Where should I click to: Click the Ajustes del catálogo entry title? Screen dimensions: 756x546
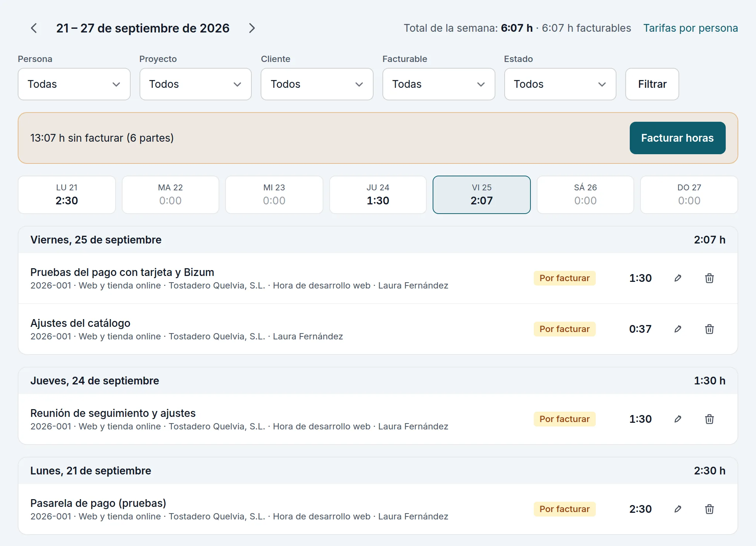[x=80, y=323]
